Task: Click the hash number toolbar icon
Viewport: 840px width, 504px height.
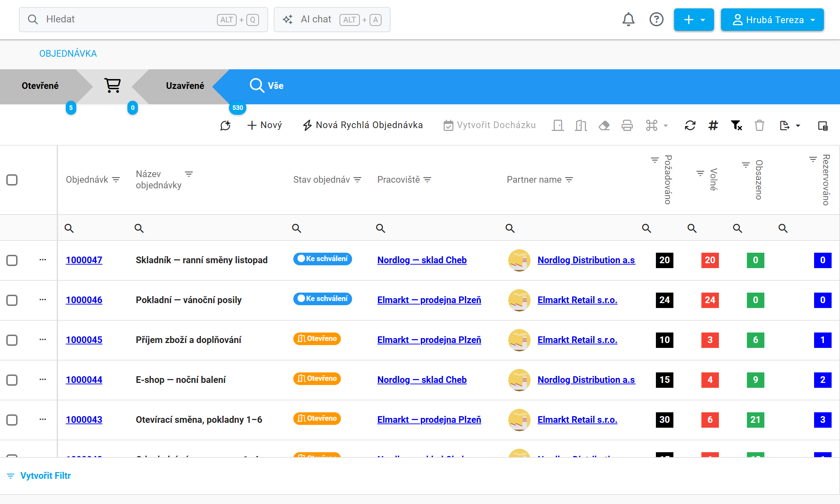Action: pos(713,125)
